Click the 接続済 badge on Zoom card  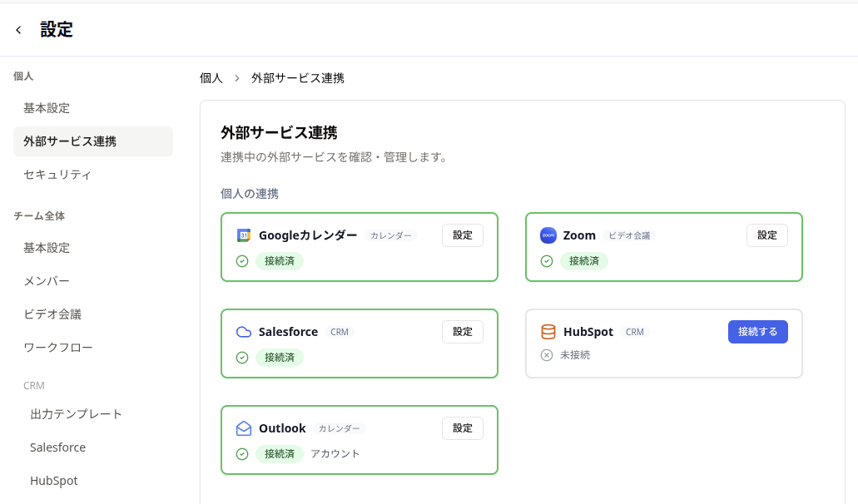pos(584,261)
